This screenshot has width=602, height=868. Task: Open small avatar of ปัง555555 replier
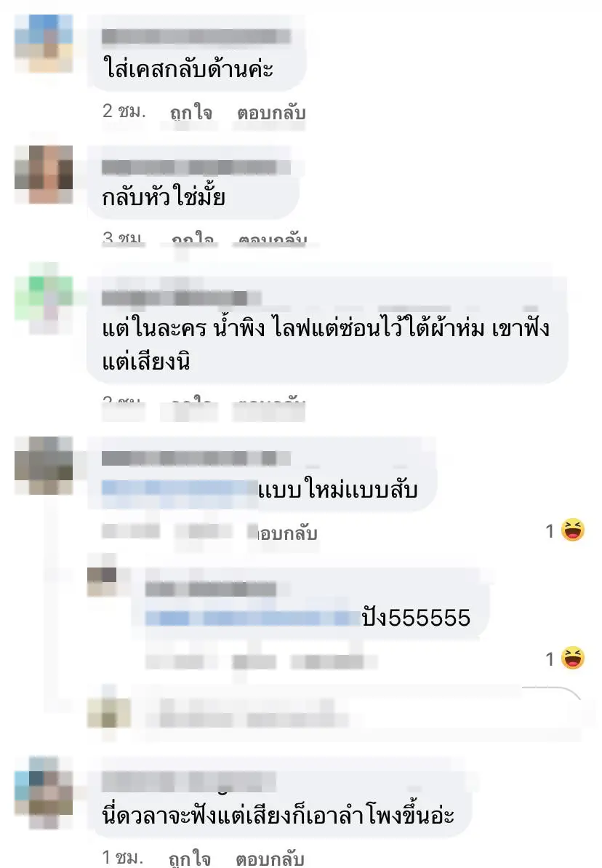[x=103, y=581]
